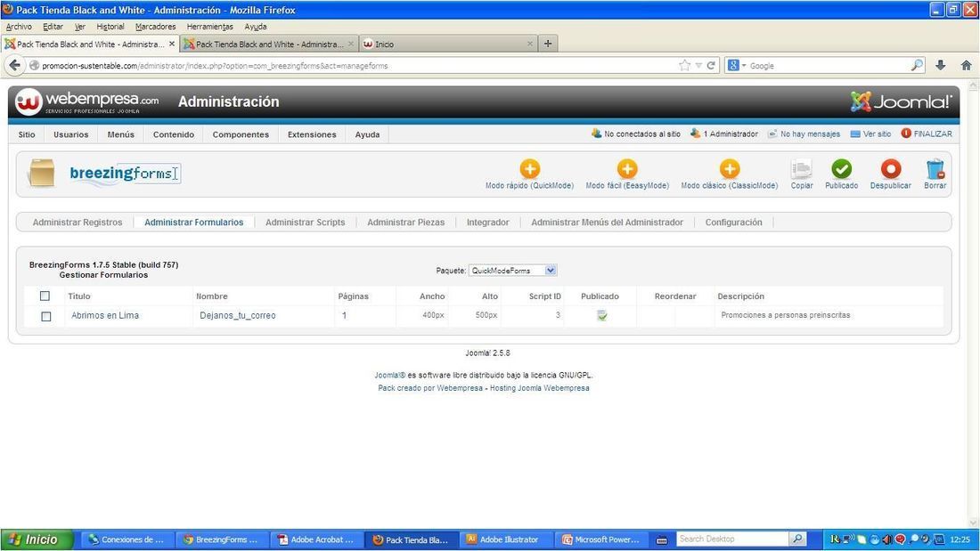Open the Dejanos_tu_correo name link
Image resolution: width=980 pixels, height=551 pixels.
tap(238, 315)
